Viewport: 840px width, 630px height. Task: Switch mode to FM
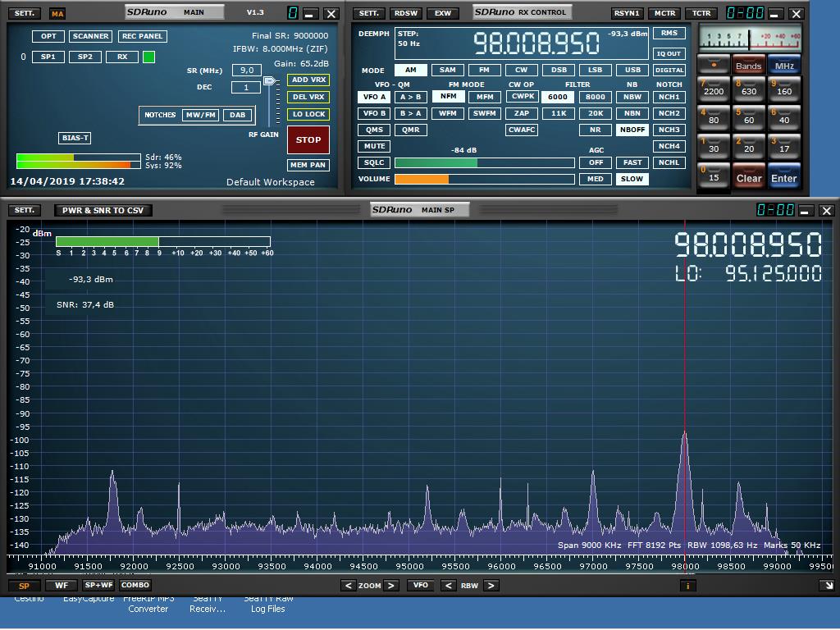[x=484, y=70]
